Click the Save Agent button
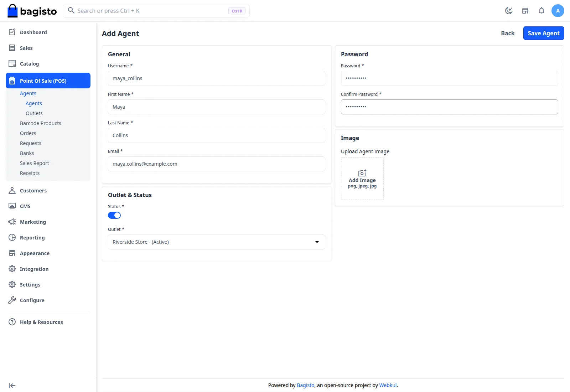This screenshot has width=570, height=392. point(544,33)
